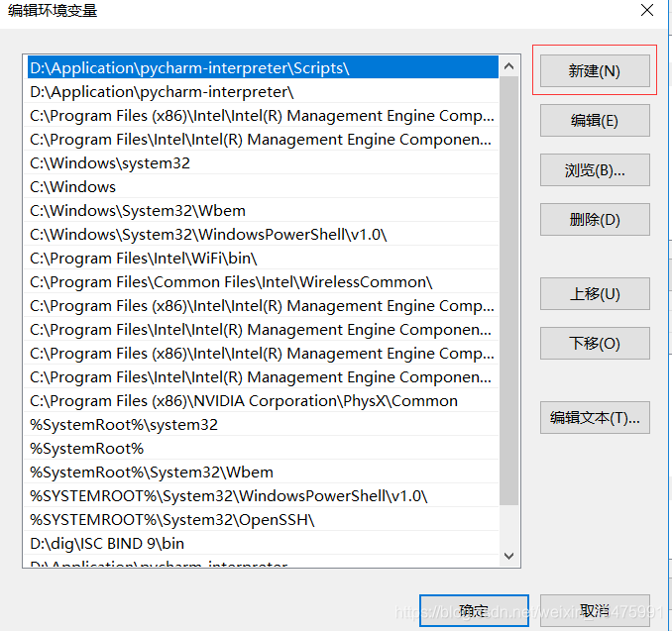
Task: Click 删除(D) to remove the selected entry
Action: coord(595,219)
